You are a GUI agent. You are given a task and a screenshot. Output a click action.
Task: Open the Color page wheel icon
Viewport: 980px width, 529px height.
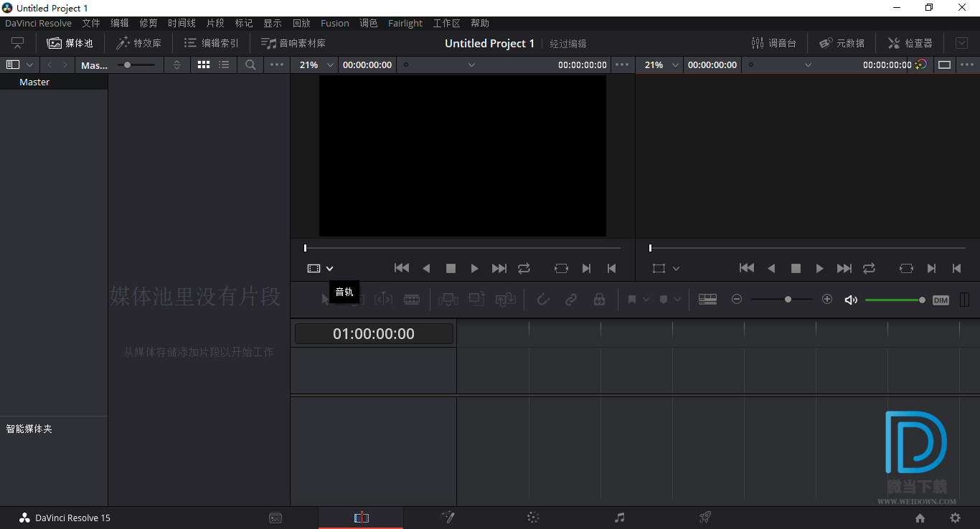(533, 518)
